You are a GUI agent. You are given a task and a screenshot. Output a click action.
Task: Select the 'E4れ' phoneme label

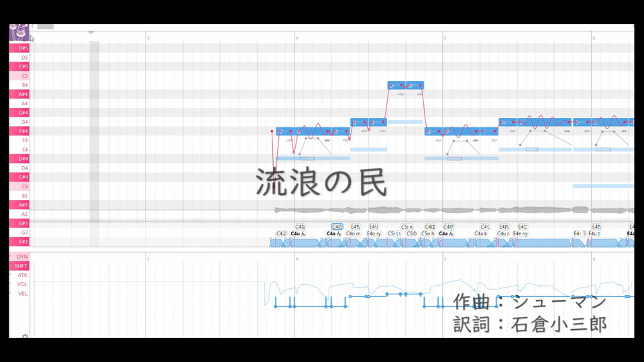(x=504, y=227)
